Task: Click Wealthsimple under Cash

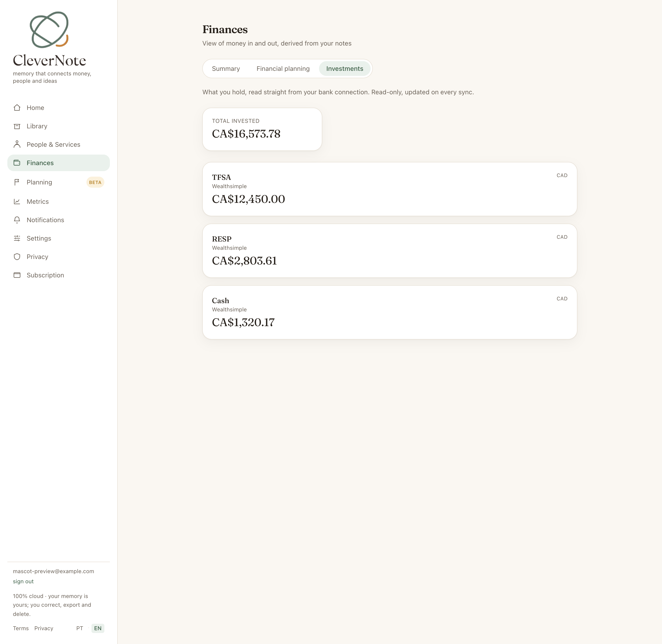Action: coord(229,310)
